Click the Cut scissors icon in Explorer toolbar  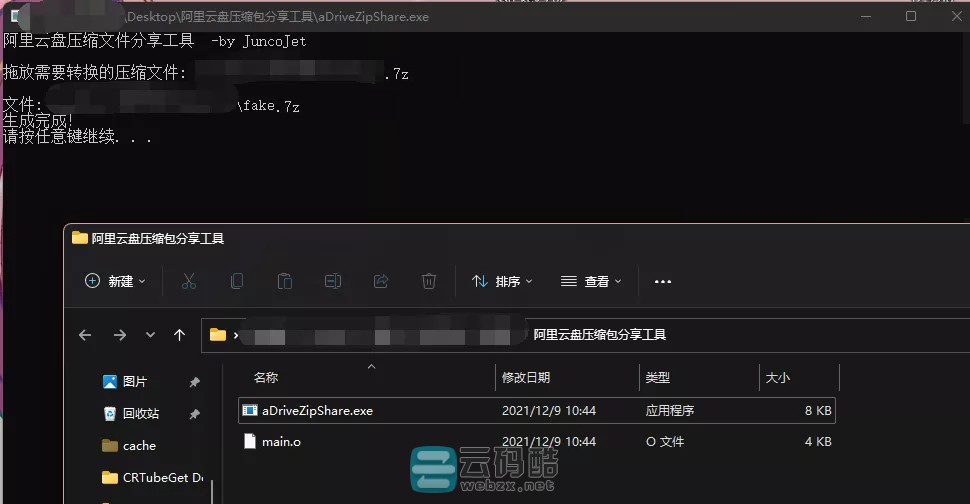189,281
